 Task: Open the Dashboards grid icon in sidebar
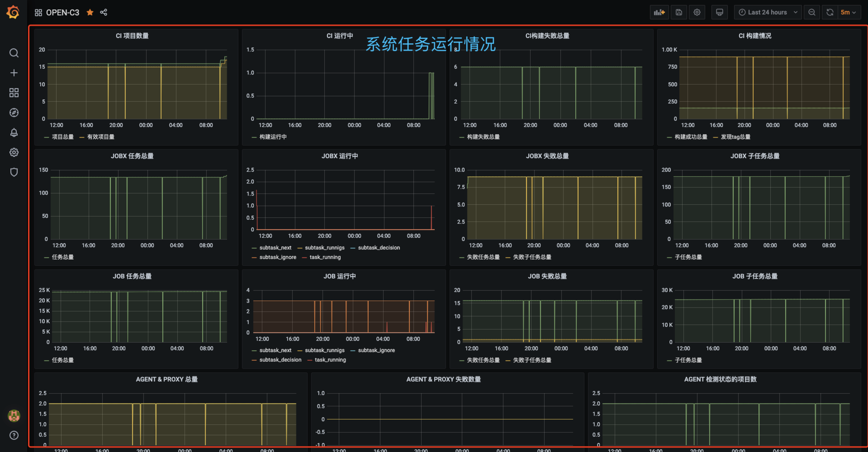[x=14, y=93]
